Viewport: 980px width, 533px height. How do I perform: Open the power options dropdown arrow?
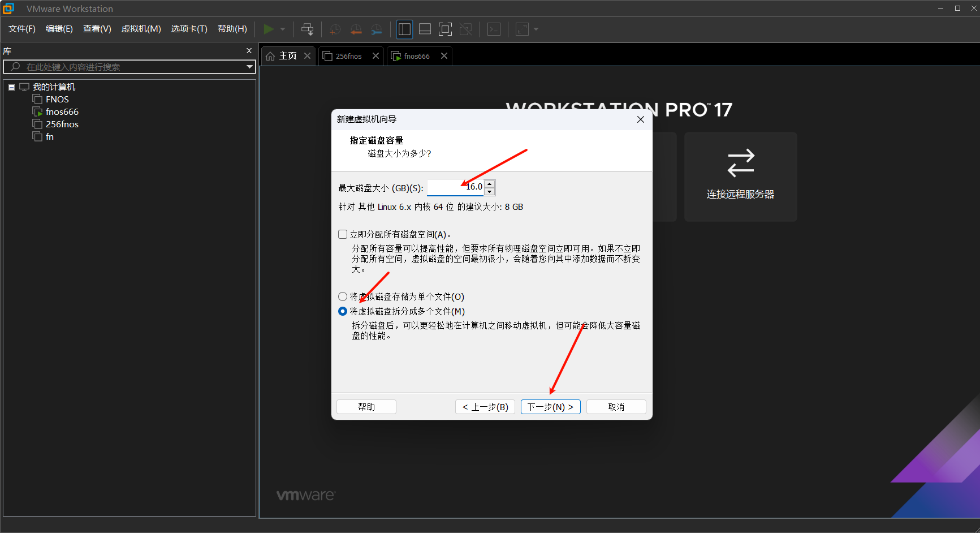[x=283, y=29]
